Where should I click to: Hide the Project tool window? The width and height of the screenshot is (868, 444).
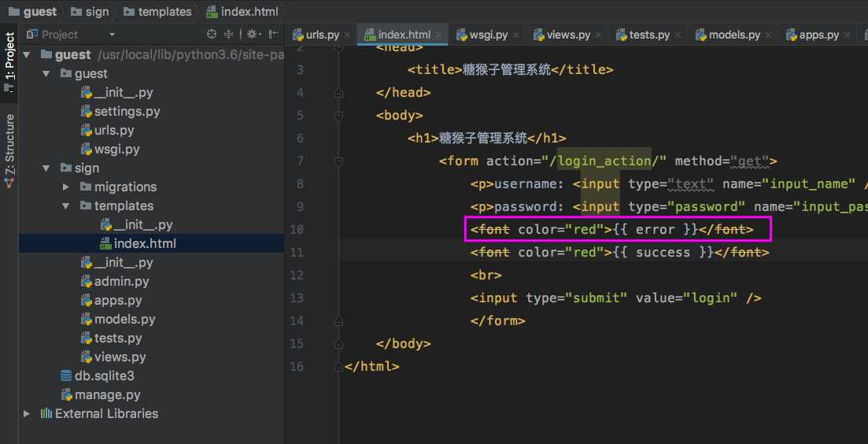pyautogui.click(x=273, y=35)
